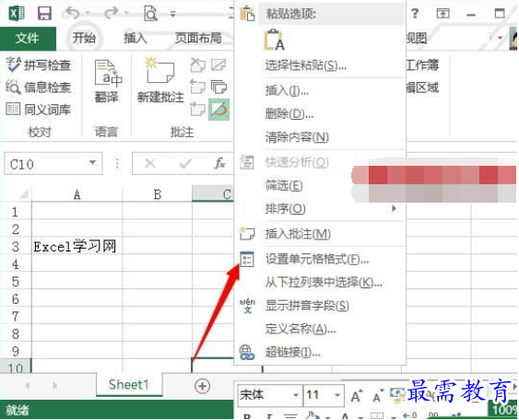Open the 文件 tab

tap(28, 39)
